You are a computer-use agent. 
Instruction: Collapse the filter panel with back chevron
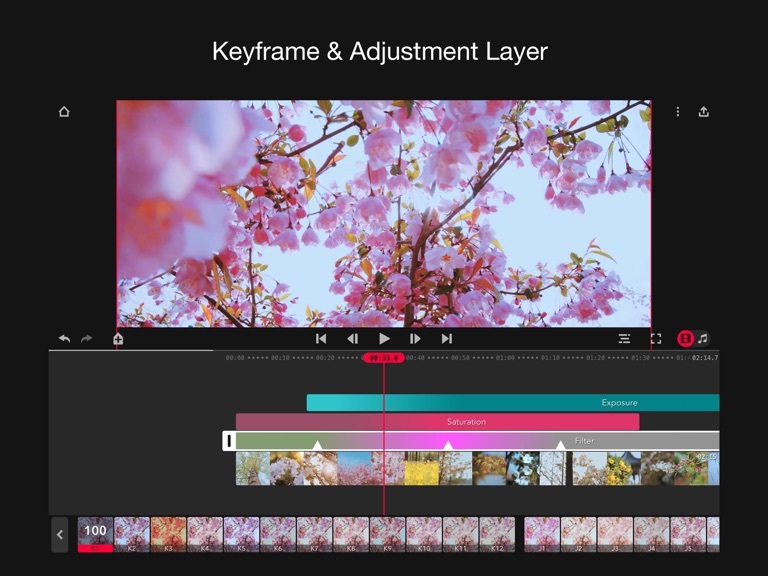[60, 535]
